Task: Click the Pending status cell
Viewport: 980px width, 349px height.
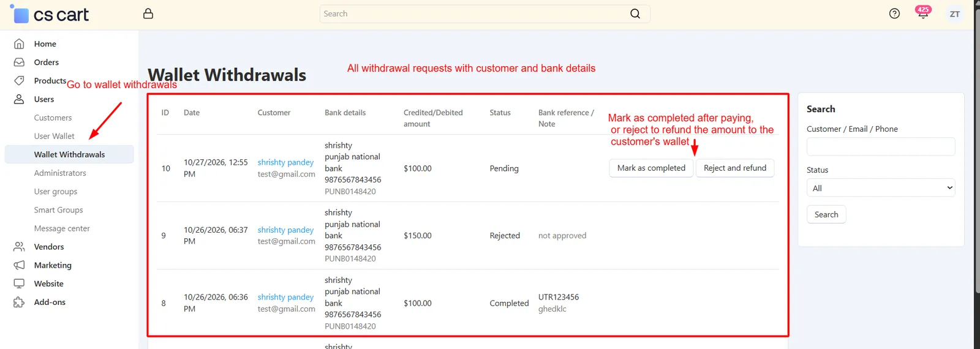Action: click(504, 168)
